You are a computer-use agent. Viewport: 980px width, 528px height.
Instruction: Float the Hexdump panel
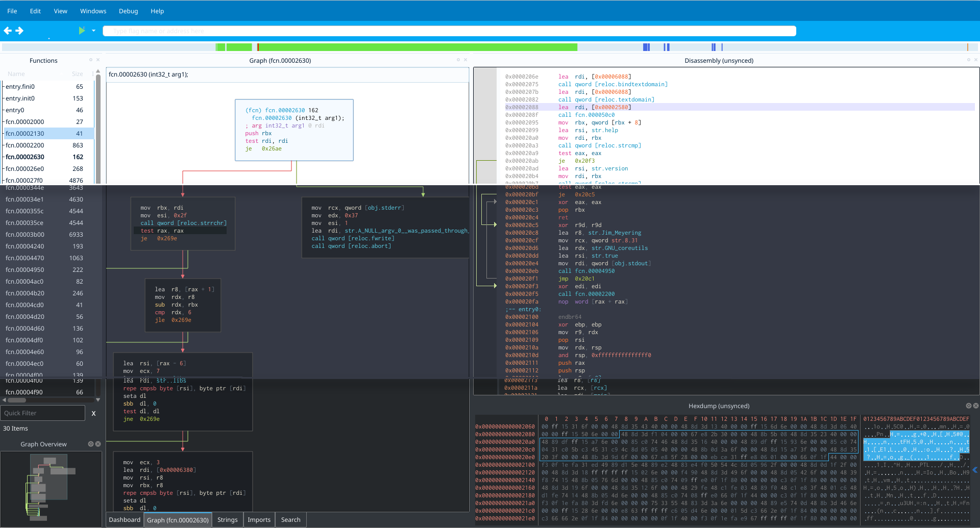pos(968,406)
